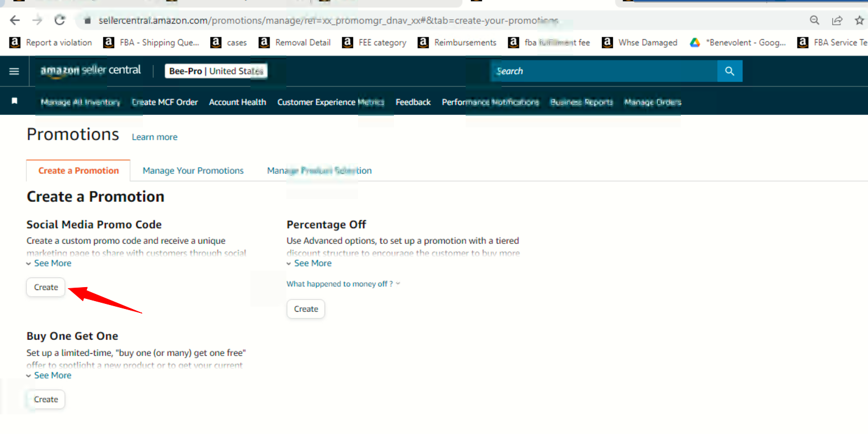Screen dimensions: 868x434
Task: Create a Percentage Off promotion
Action: click(x=306, y=309)
